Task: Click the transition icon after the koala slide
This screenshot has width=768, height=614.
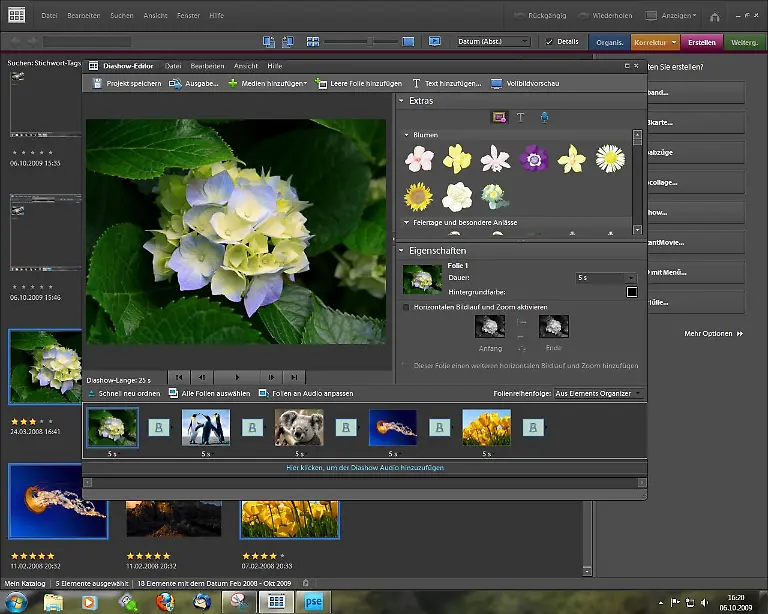Action: click(345, 427)
